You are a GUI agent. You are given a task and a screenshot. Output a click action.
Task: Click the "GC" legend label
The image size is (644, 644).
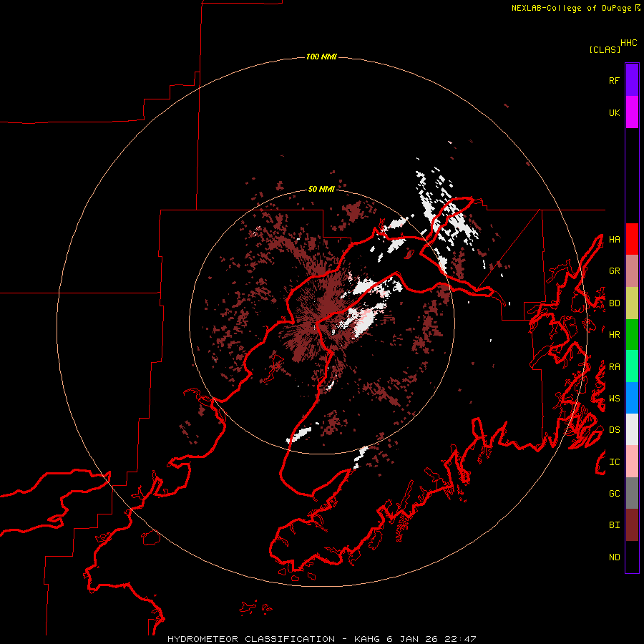coord(614,494)
